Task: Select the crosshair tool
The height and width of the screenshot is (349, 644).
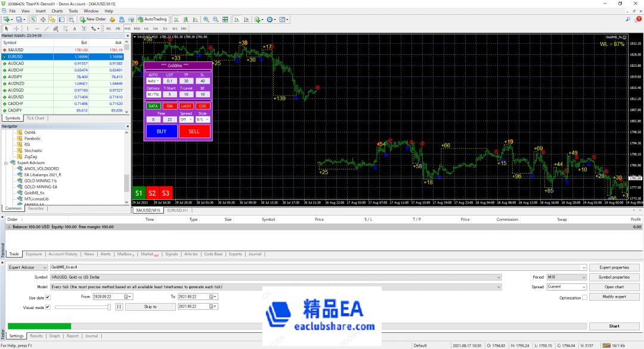Action: tap(17, 29)
